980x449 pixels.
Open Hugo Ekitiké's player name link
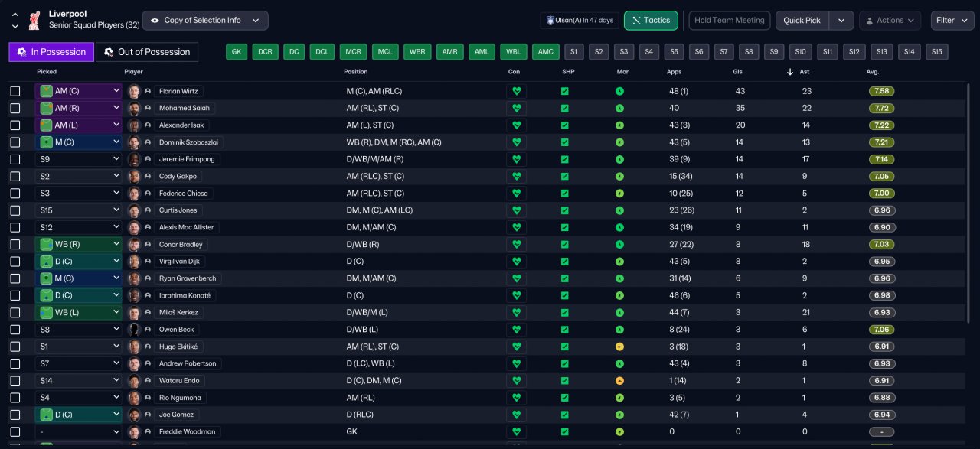[x=178, y=347]
